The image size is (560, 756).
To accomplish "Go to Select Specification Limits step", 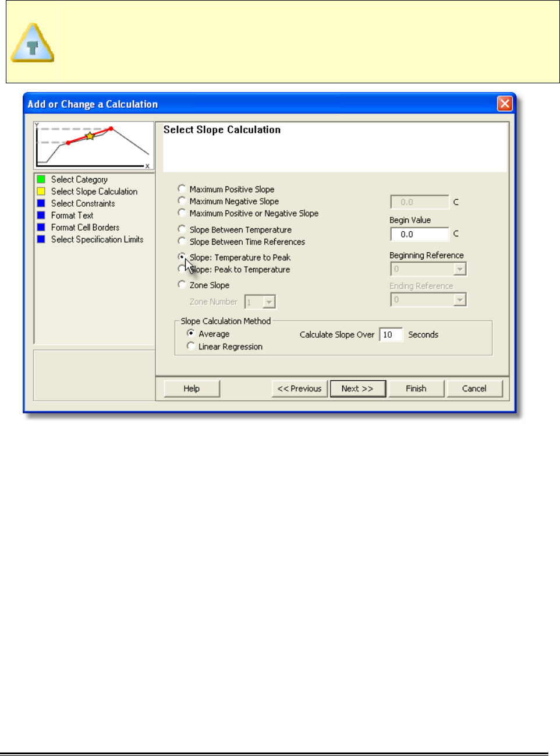I will [97, 239].
